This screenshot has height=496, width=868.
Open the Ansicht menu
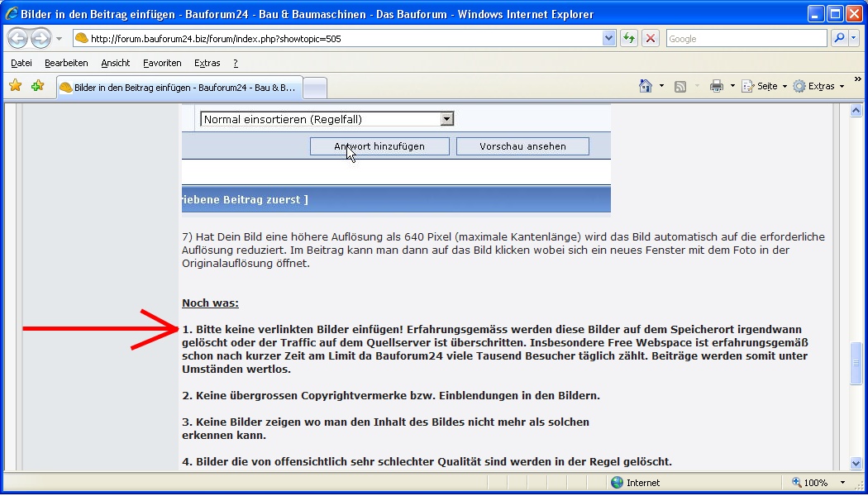pos(116,63)
